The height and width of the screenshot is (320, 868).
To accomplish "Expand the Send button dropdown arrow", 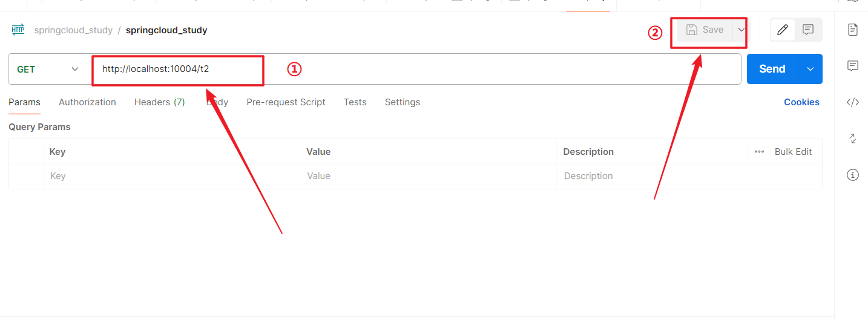I will [810, 69].
